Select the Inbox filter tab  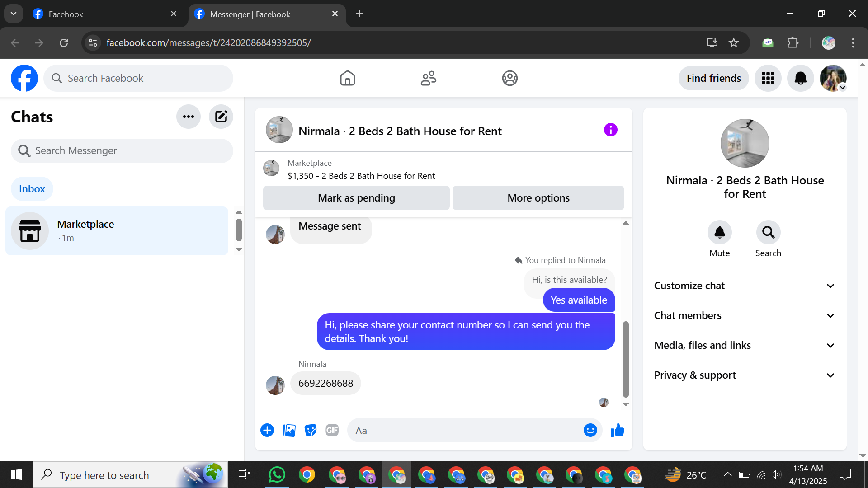[32, 189]
